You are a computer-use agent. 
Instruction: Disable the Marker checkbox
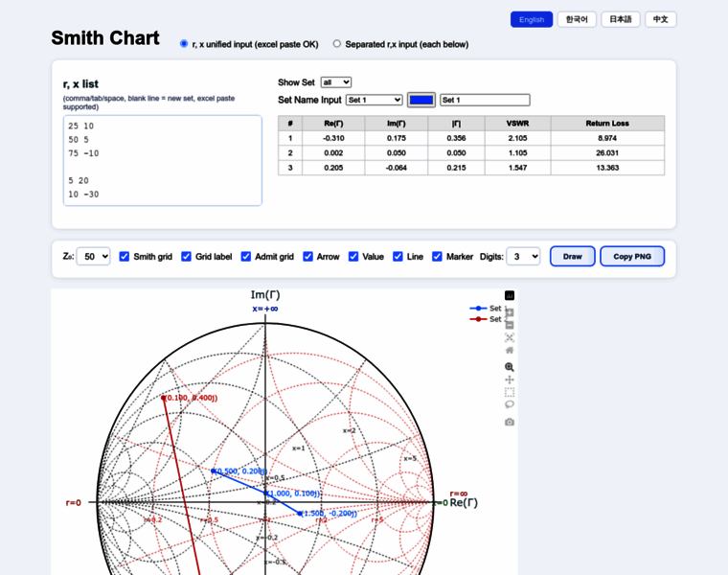click(437, 257)
